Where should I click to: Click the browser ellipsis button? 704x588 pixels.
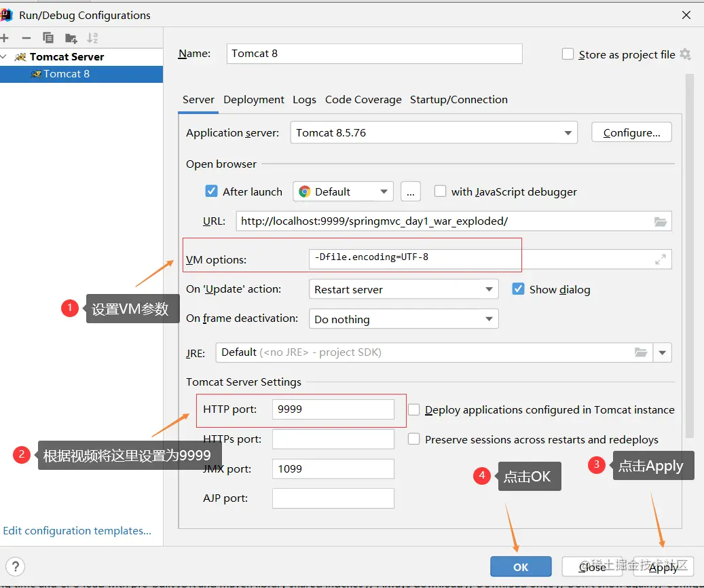coord(410,191)
